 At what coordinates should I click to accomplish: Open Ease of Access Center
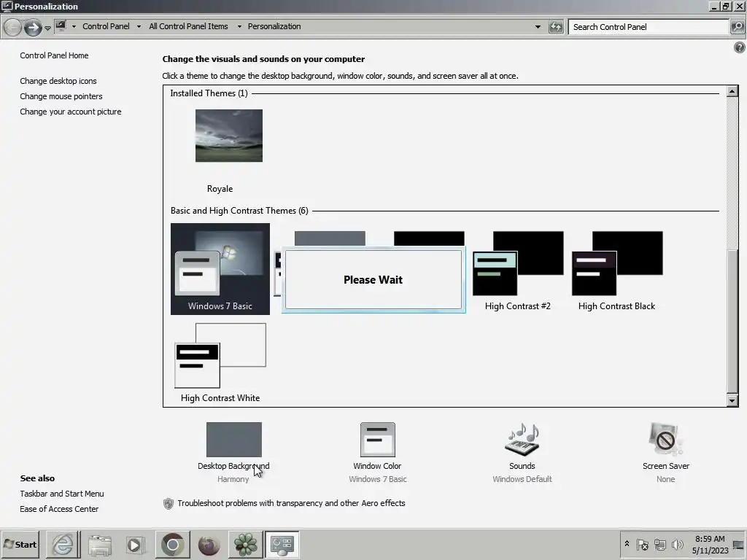click(59, 509)
